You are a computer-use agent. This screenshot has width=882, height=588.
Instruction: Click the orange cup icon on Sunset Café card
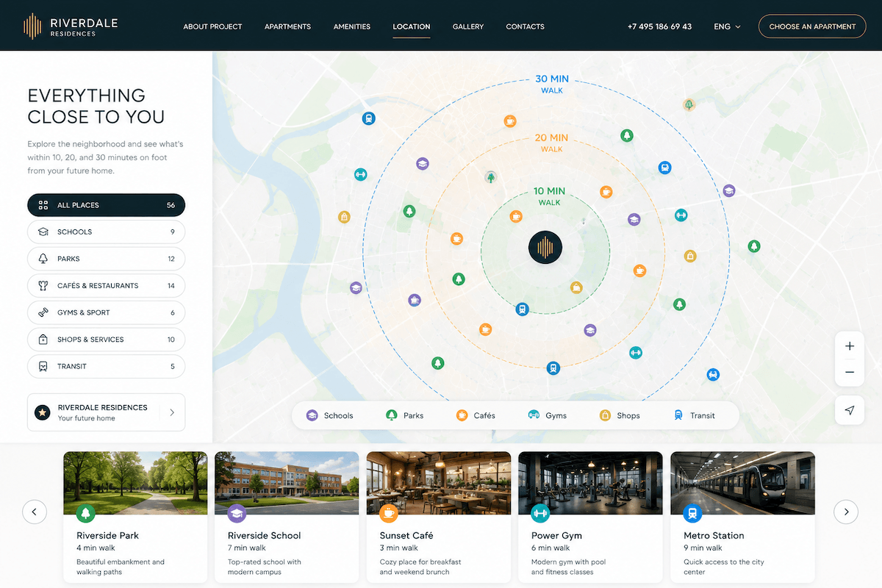(x=389, y=513)
